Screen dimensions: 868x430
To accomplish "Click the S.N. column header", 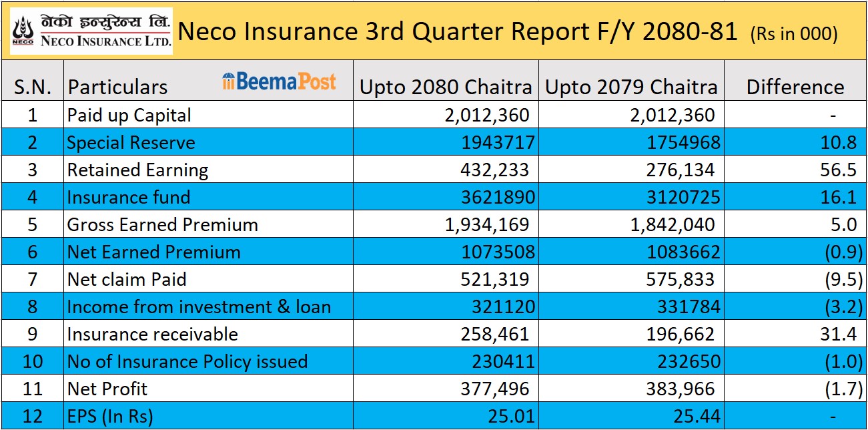I will (x=33, y=87).
